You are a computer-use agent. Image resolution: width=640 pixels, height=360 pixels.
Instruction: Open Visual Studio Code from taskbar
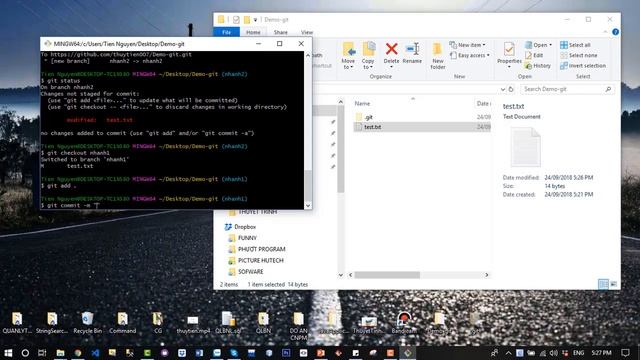point(95,353)
